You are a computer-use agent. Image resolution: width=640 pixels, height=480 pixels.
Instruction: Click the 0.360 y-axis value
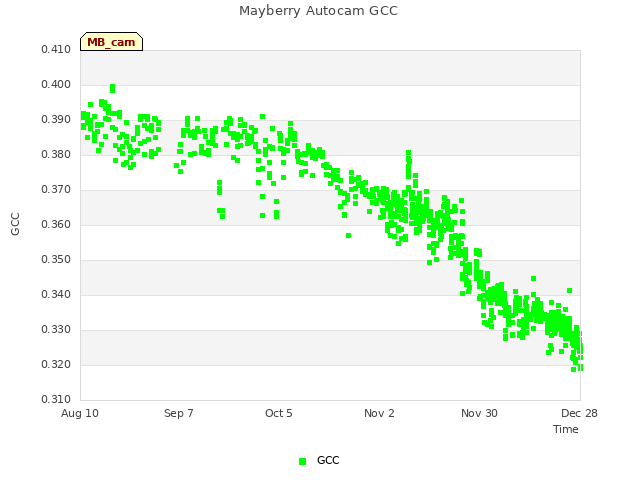coord(56,224)
